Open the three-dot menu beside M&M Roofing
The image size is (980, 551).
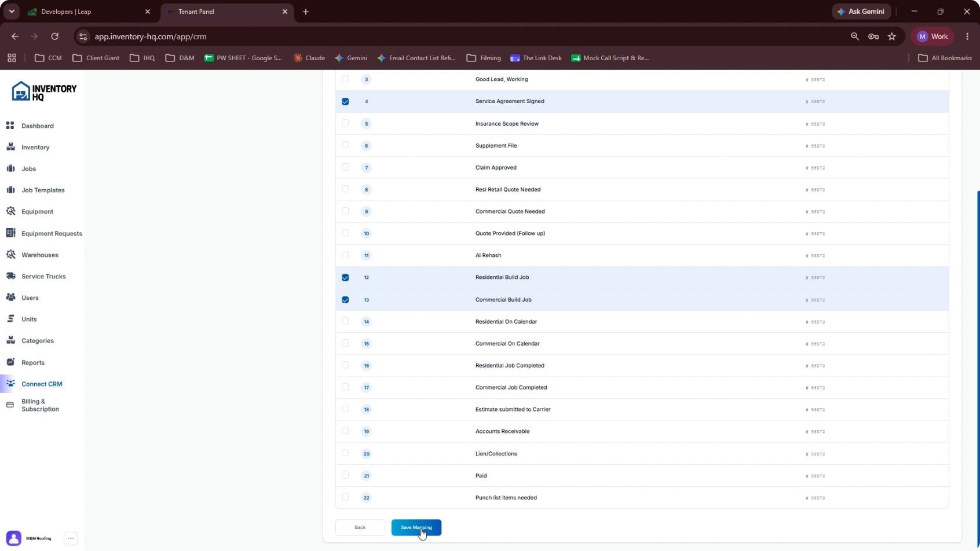click(71, 538)
